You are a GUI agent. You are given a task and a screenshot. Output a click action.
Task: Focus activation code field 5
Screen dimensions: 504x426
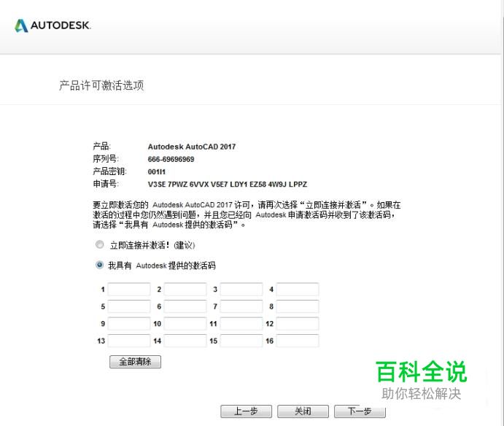129,306
